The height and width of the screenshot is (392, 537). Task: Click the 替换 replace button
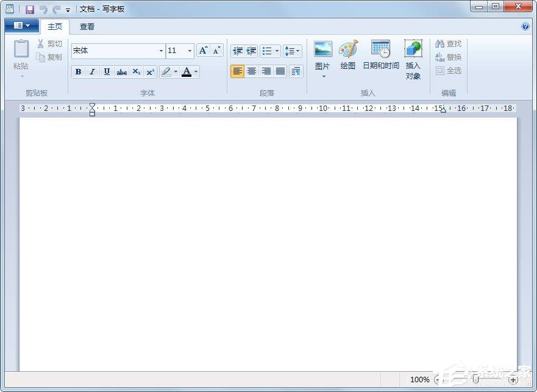pyautogui.click(x=449, y=57)
